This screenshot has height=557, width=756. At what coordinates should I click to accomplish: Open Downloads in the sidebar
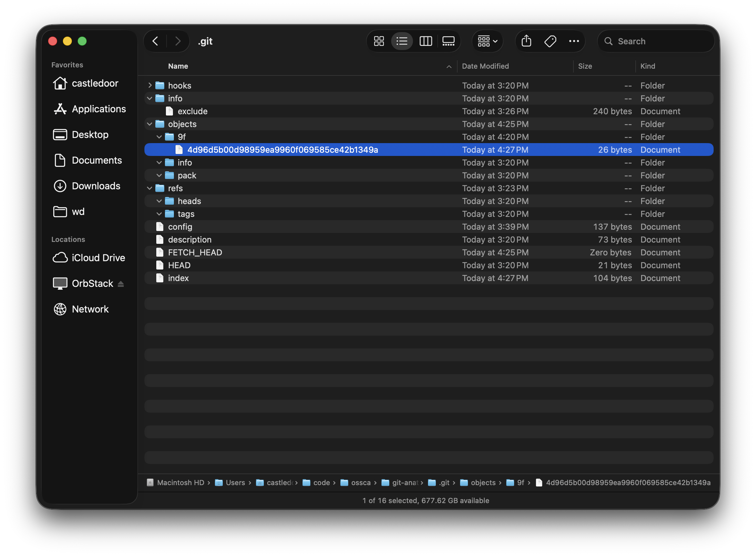click(x=96, y=186)
